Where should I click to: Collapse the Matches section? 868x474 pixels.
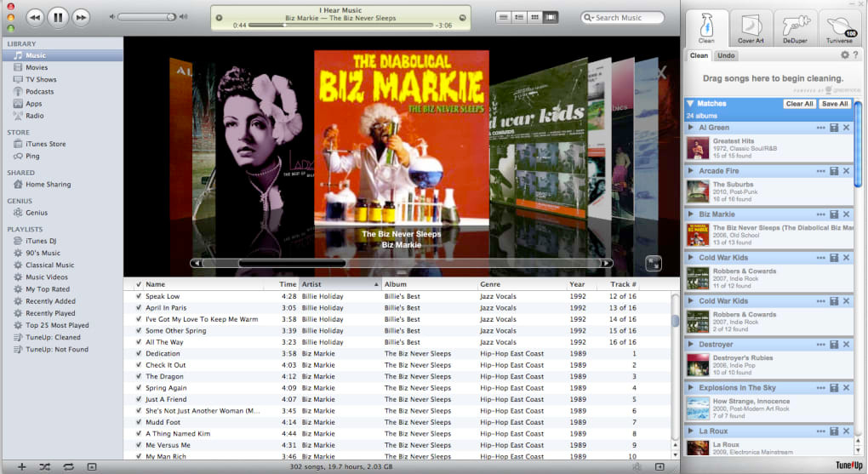coord(691,104)
